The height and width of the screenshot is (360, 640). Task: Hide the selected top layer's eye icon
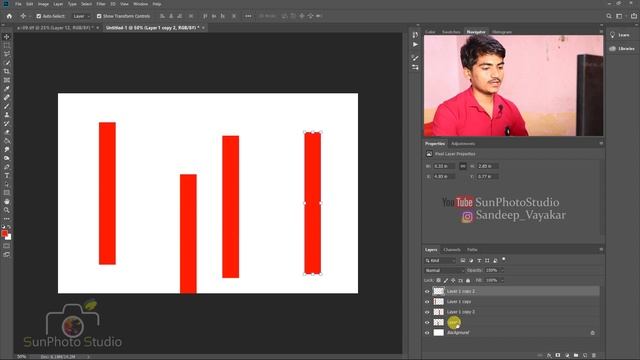427,291
